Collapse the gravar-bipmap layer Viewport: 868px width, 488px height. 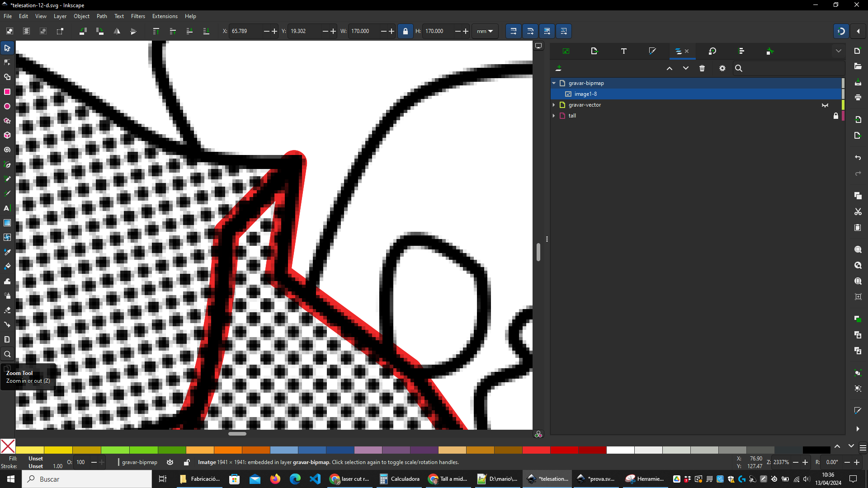[x=553, y=83]
